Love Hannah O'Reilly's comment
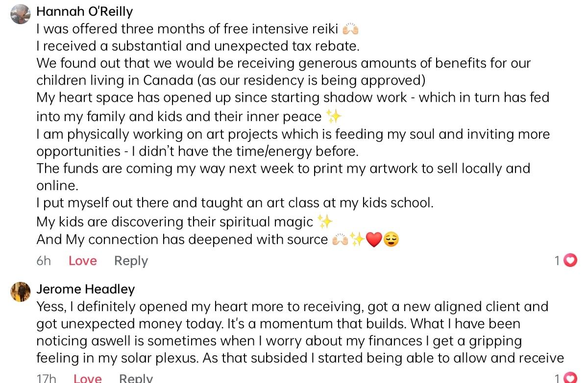588x383 pixels. 82,261
